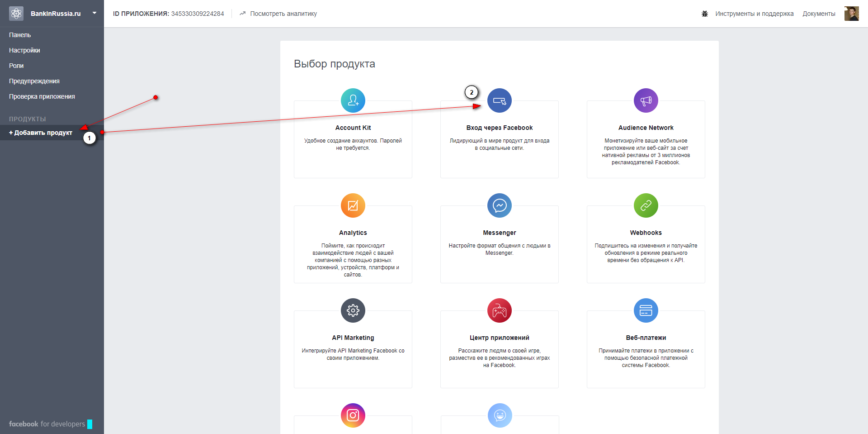Open the Audience Network megaphone icon

click(x=646, y=100)
